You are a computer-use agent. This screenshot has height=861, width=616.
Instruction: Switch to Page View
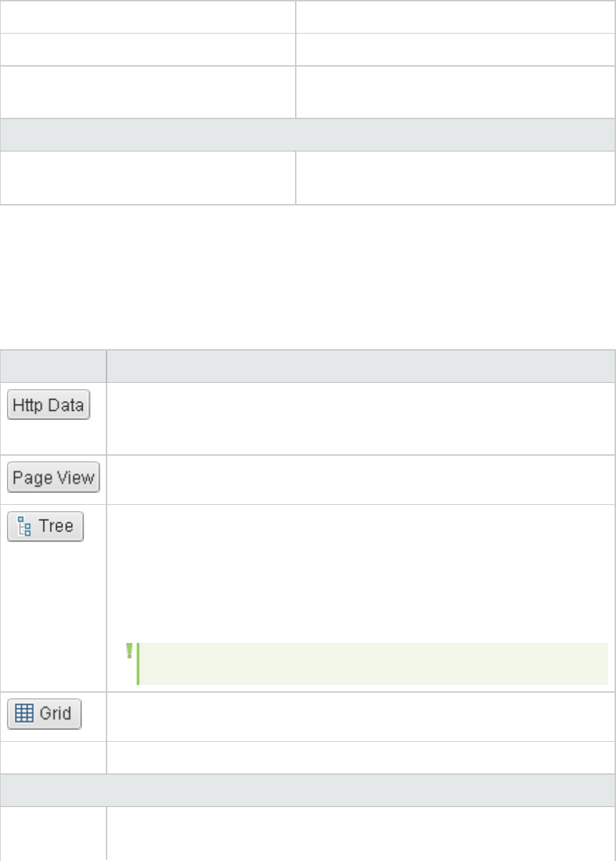(53, 477)
